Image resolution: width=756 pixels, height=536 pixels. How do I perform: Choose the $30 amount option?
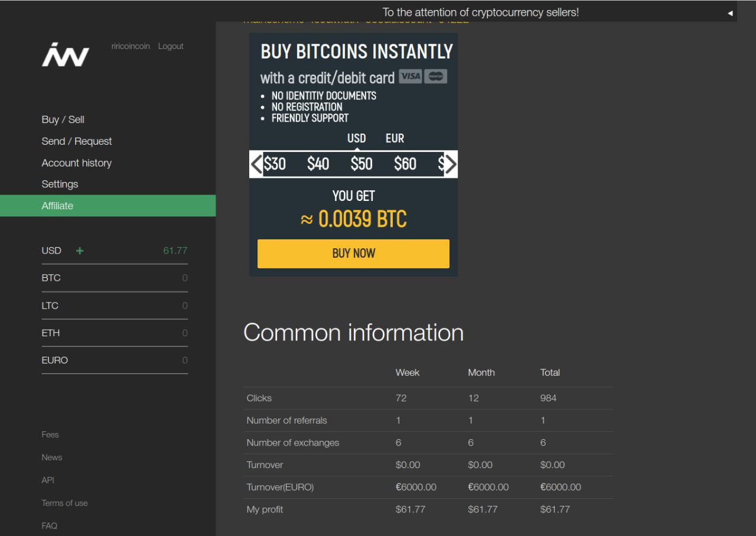tap(275, 164)
